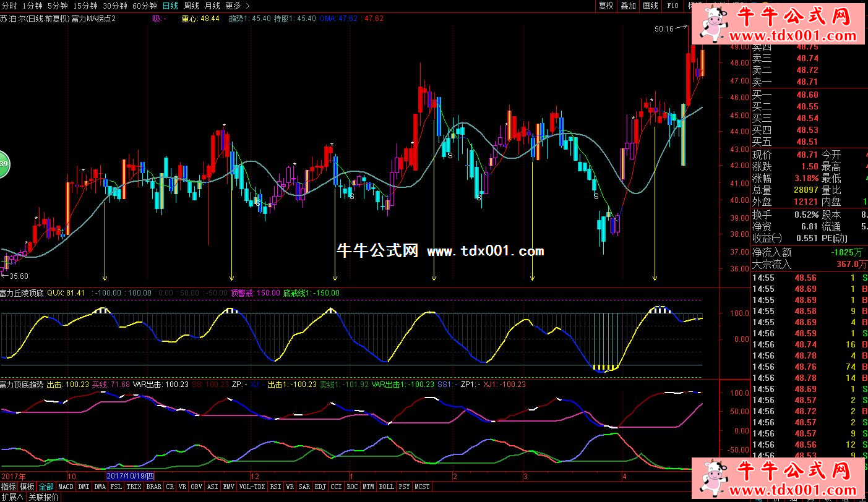Apply the DMA indicator
The image size is (868, 502).
click(100, 487)
